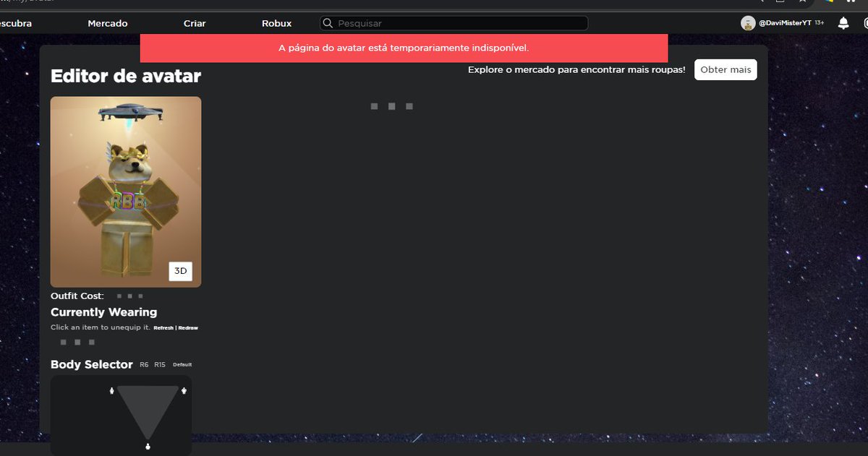The height and width of the screenshot is (456, 868).
Task: Click the Explore o mercado text
Action: tap(576, 70)
